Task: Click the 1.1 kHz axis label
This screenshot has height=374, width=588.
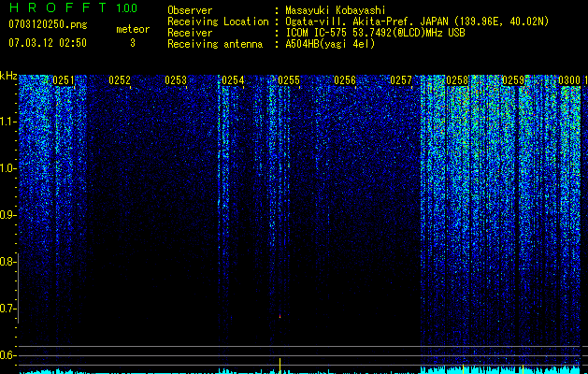Action: [7, 122]
